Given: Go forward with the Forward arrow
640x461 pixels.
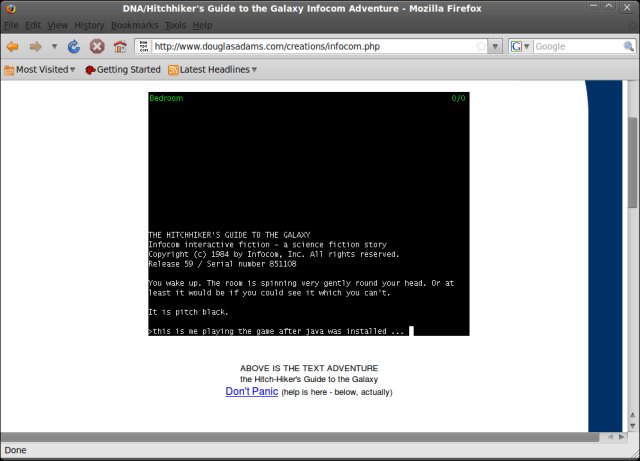Looking at the screenshot, I should (x=36, y=47).
